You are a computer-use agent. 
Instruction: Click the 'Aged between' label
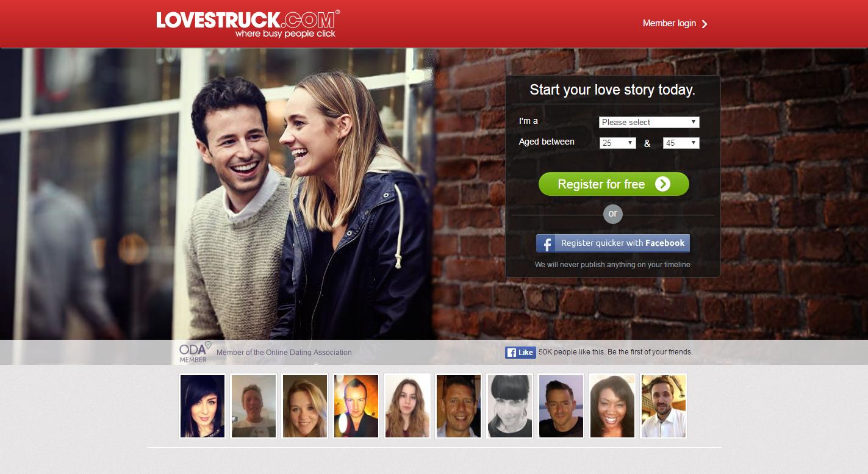pos(547,142)
